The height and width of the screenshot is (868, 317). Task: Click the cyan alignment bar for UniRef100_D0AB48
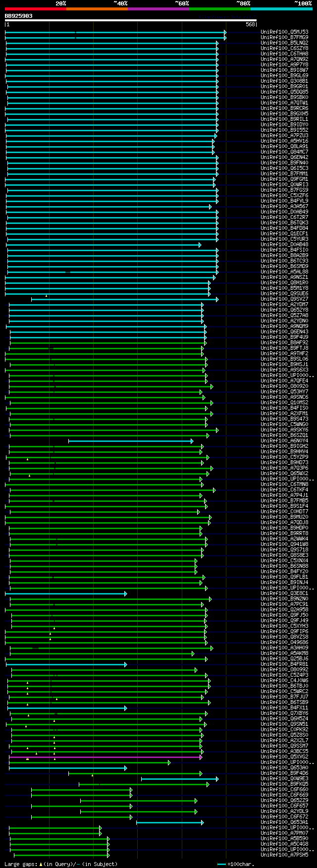pyautogui.click(x=104, y=245)
